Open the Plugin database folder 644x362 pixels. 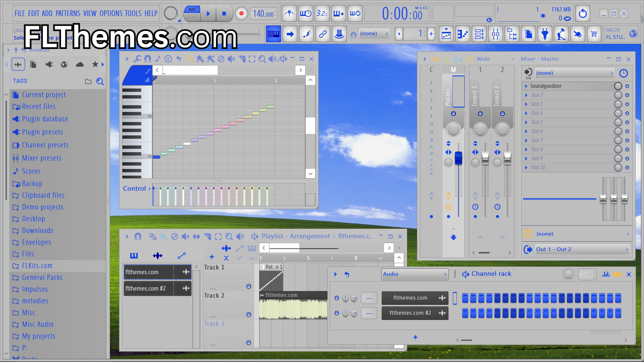pyautogui.click(x=45, y=119)
